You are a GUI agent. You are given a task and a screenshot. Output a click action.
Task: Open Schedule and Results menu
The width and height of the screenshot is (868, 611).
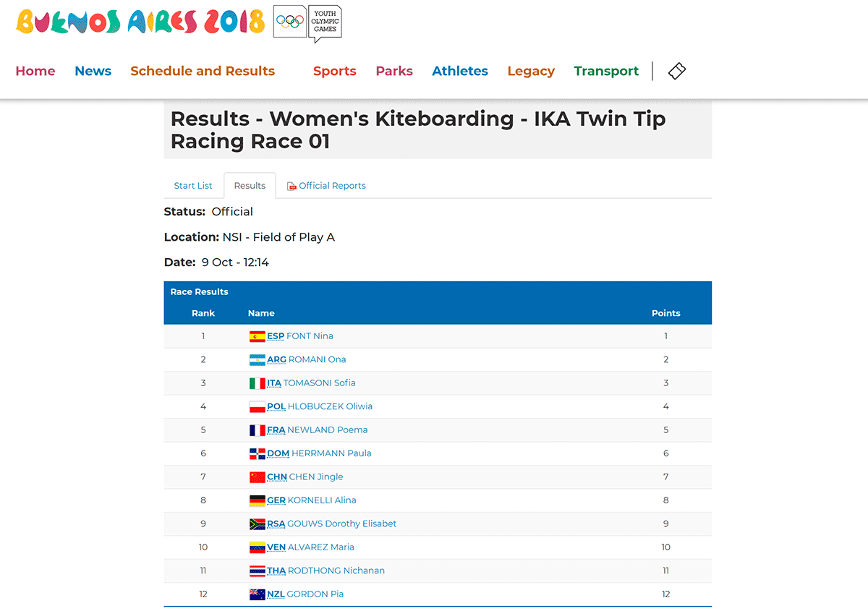pos(203,71)
